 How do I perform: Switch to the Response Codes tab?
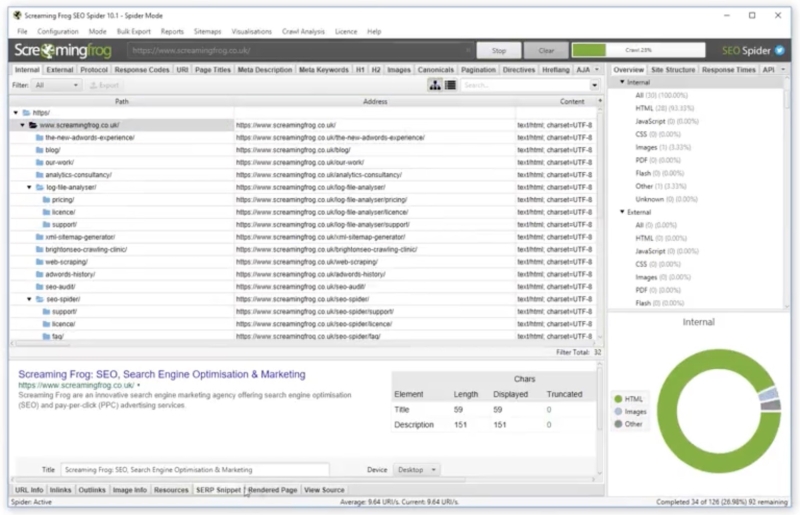tap(142, 70)
